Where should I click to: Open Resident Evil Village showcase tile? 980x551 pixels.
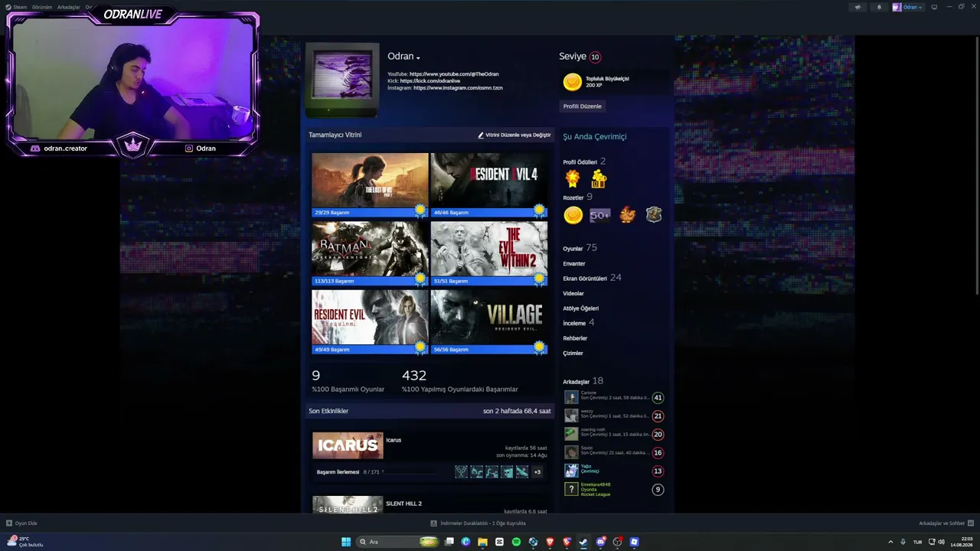point(489,322)
